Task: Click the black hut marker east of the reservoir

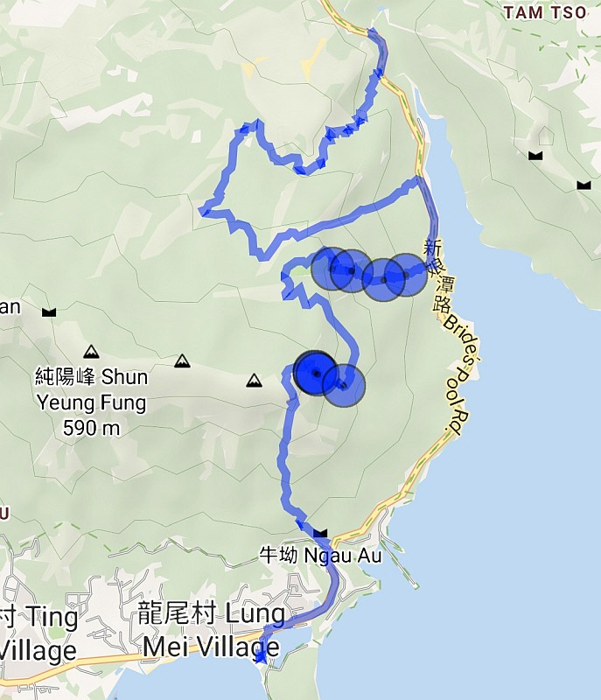Action: [535, 156]
